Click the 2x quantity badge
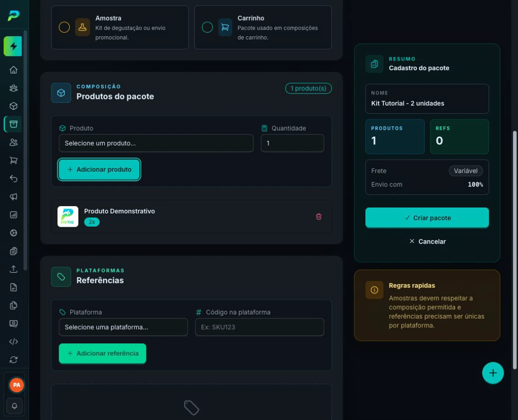This screenshot has height=420, width=518. click(x=92, y=222)
